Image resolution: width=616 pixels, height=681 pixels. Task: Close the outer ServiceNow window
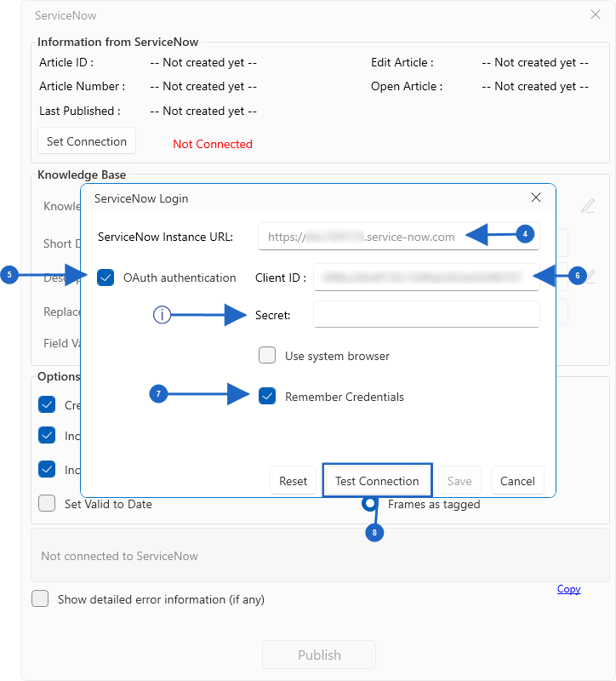coord(596,14)
